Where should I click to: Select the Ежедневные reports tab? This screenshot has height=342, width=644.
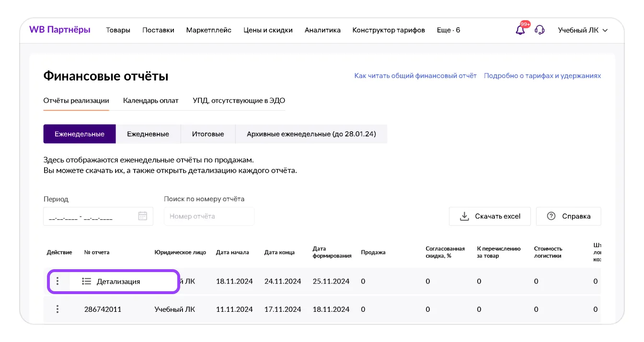[x=148, y=134]
